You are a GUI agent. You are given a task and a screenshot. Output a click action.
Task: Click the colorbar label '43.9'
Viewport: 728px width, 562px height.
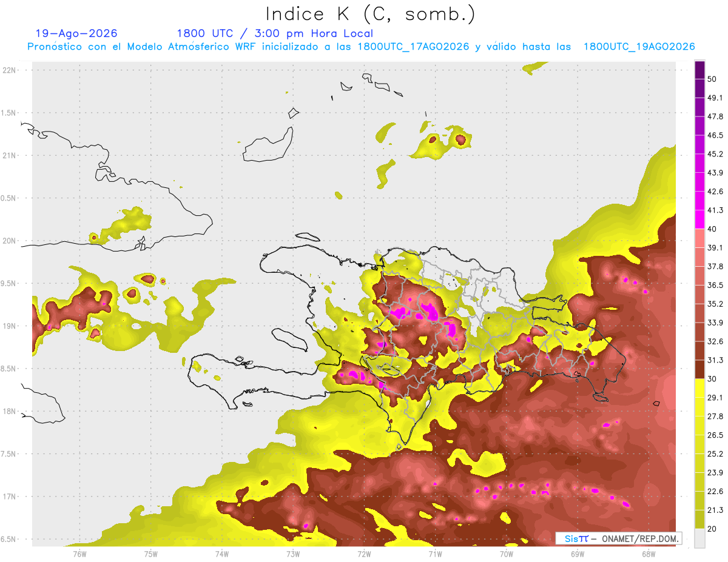(x=715, y=173)
